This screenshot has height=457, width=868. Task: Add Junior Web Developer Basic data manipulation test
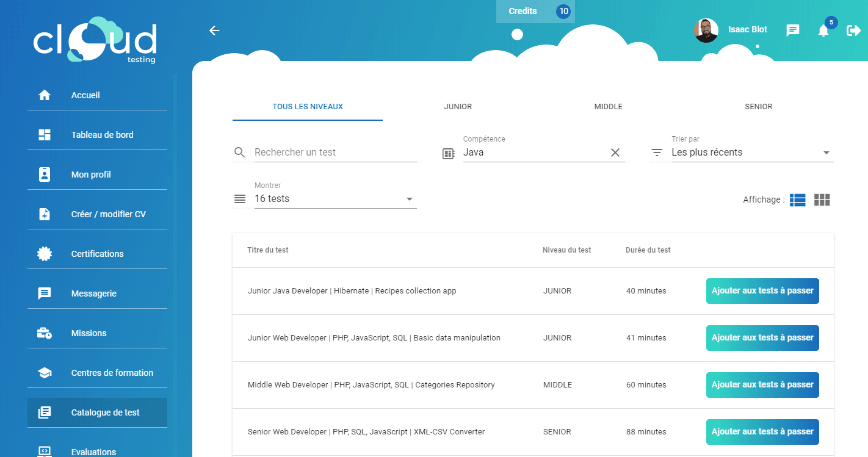pyautogui.click(x=762, y=338)
